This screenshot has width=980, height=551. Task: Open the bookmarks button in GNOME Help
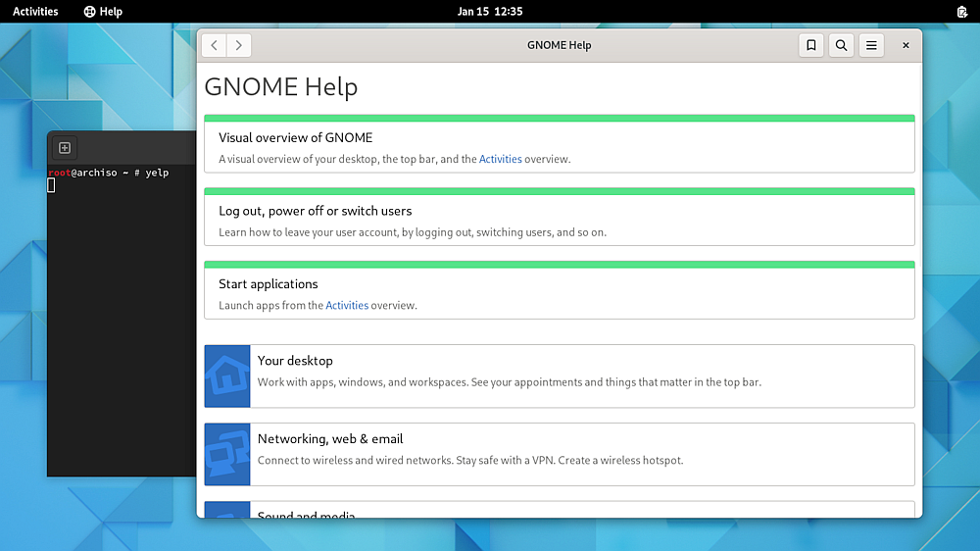(x=811, y=45)
